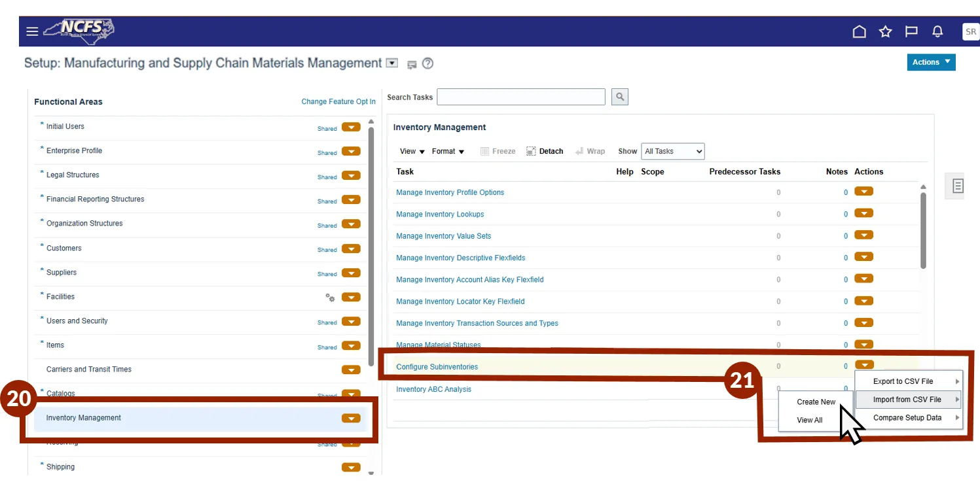Image resolution: width=980 pixels, height=482 pixels.
Task: Open actions for Manage Inventory Value Sets
Action: click(x=864, y=235)
